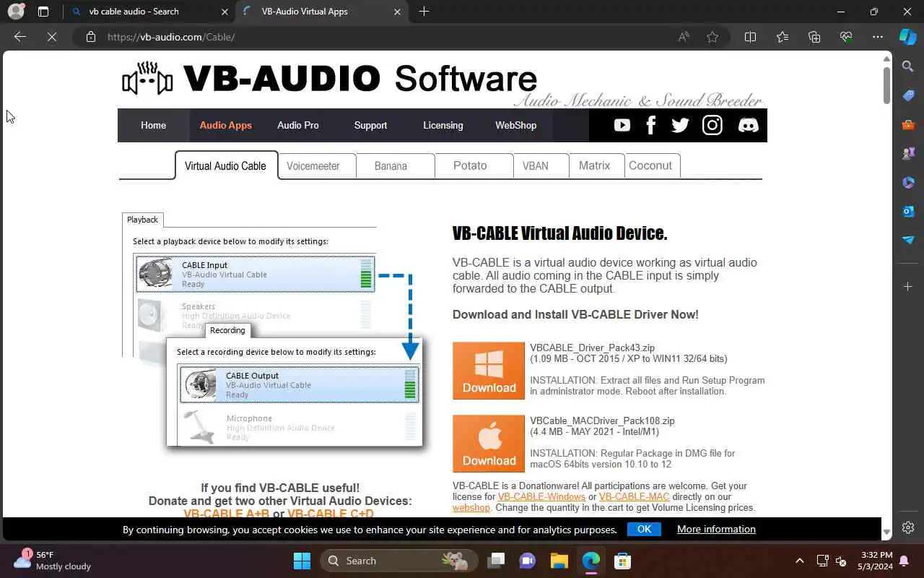The width and height of the screenshot is (924, 578).
Task: Open the Copilot icon in the browser
Action: 908,36
